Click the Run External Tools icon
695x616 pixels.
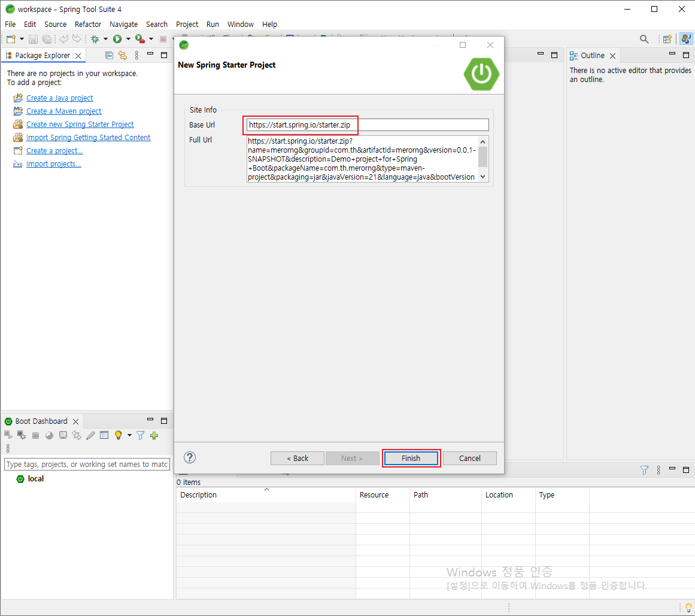coord(140,39)
